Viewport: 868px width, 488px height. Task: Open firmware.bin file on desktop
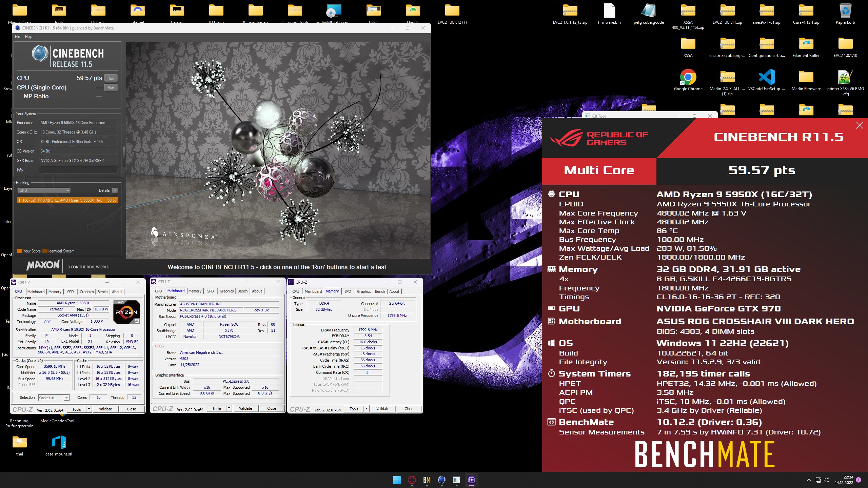tap(609, 14)
